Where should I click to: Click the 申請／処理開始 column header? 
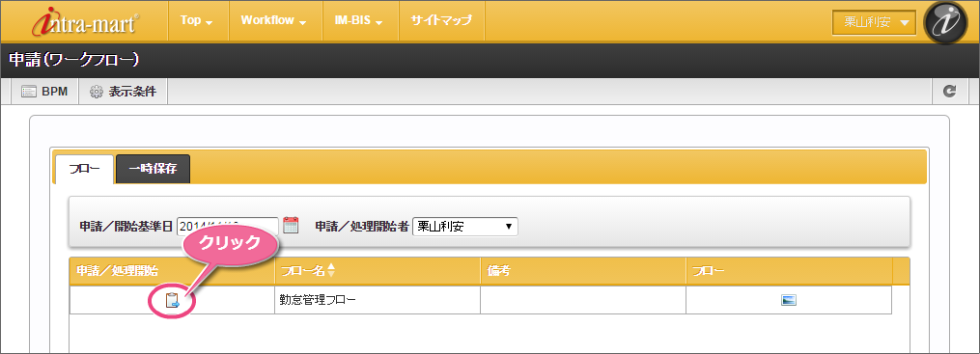[172, 271]
